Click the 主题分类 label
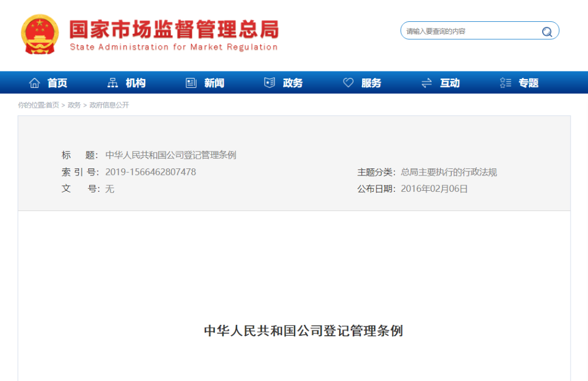588x381 pixels. pos(376,172)
